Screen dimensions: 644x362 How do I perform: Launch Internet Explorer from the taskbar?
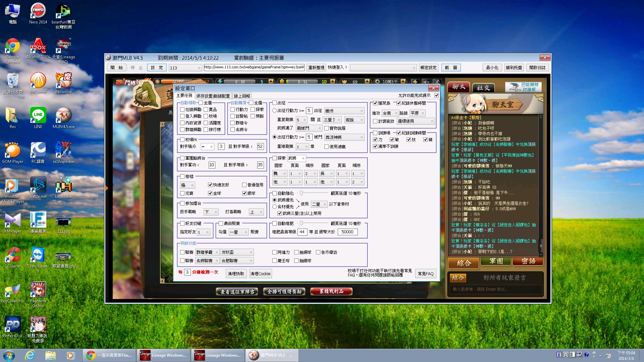(x=30, y=355)
